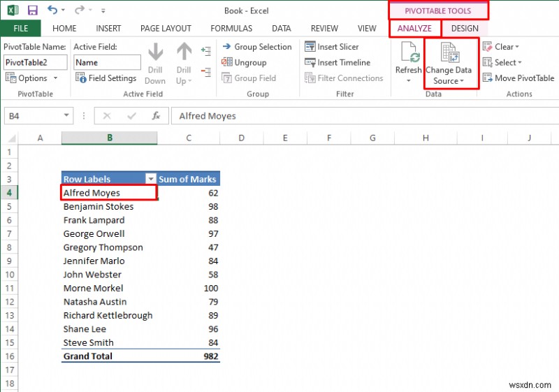Open the Select dropdown in Actions
The image size is (559, 392).
coord(502,62)
